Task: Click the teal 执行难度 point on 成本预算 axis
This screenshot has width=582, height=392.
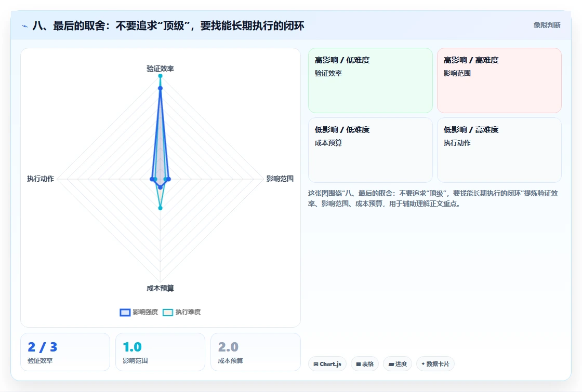Action: point(161,208)
